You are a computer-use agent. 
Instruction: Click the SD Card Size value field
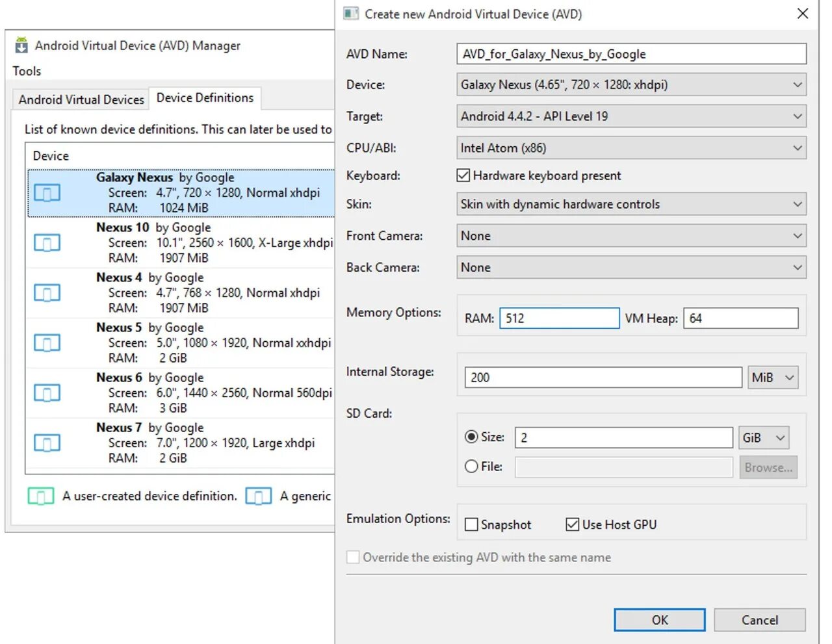(624, 437)
